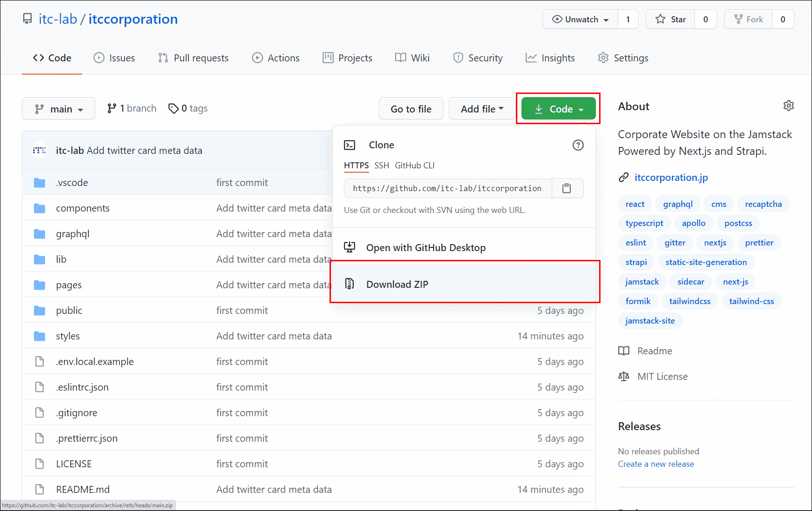Screen dimensions: 812x511
Task: Click the lib folder icon
Action: [x=40, y=259]
